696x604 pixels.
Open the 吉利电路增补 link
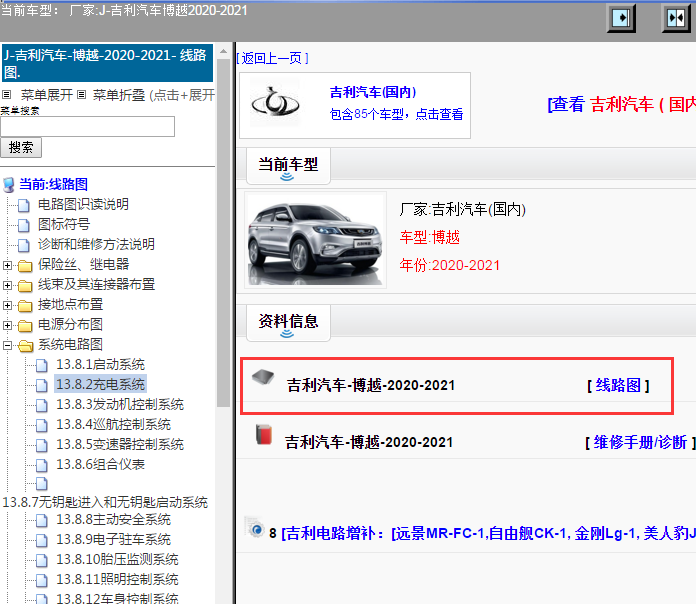pyautogui.click(x=488, y=533)
